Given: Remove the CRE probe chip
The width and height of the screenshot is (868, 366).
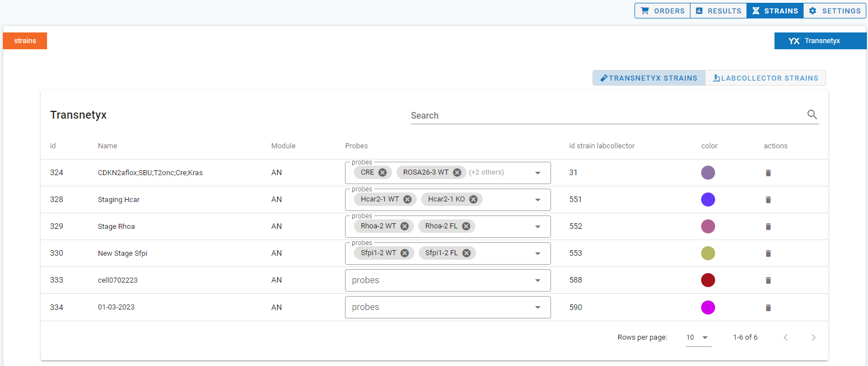Looking at the screenshot, I should click(382, 172).
